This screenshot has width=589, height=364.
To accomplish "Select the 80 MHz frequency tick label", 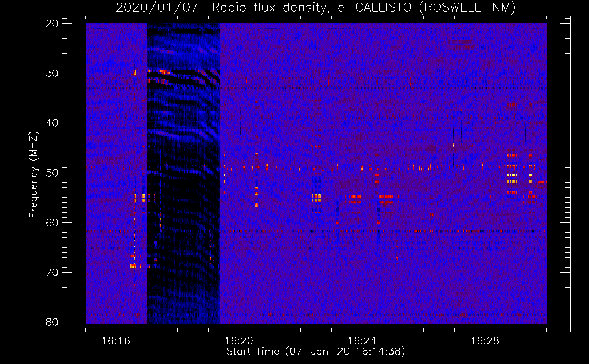I will [52, 322].
